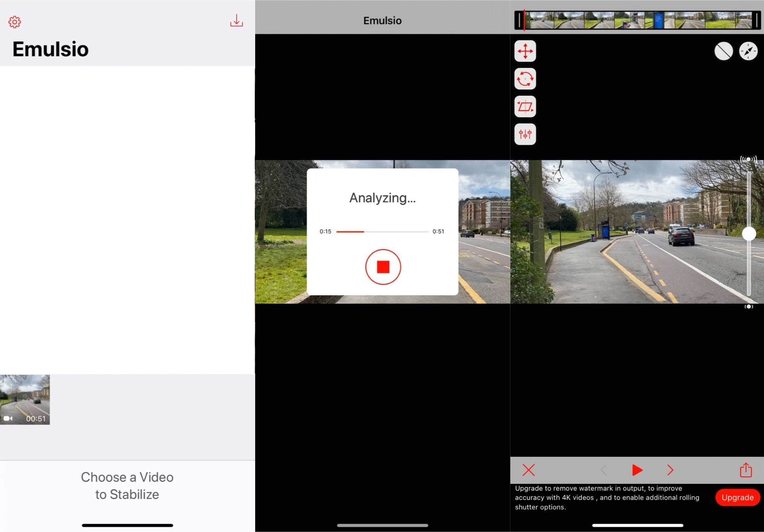Click the analyzing progress bar
The width and height of the screenshot is (764, 532).
click(382, 231)
